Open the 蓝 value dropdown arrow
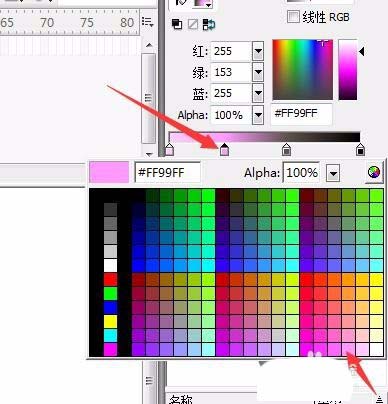 click(258, 93)
